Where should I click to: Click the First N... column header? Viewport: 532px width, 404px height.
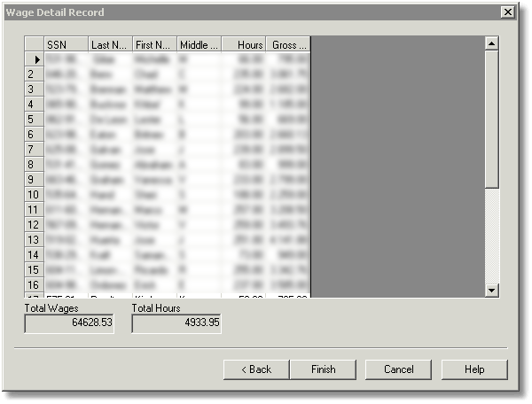154,44
